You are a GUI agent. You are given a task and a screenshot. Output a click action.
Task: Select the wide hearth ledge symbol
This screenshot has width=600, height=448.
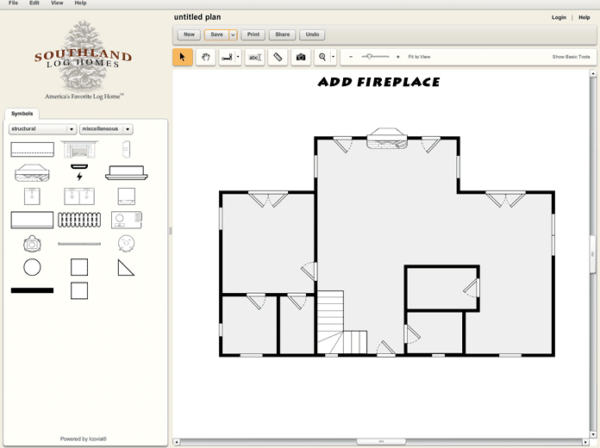click(x=126, y=173)
